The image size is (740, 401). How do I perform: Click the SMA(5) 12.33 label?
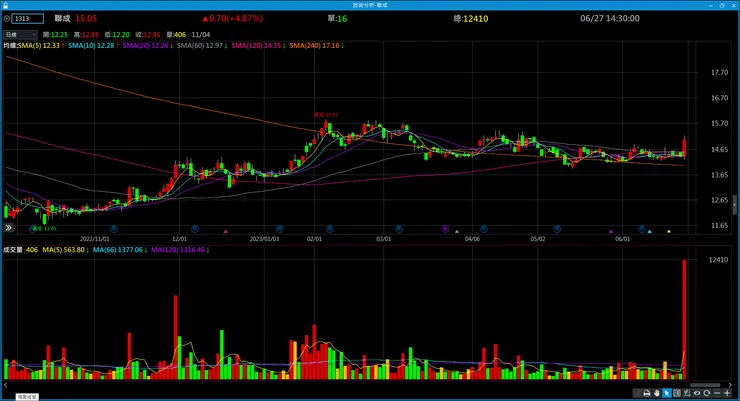click(x=39, y=46)
